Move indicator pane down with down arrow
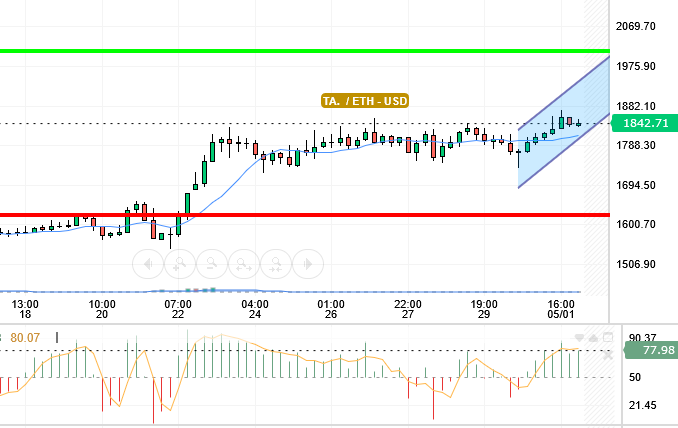The image size is (678, 428). coord(579,338)
